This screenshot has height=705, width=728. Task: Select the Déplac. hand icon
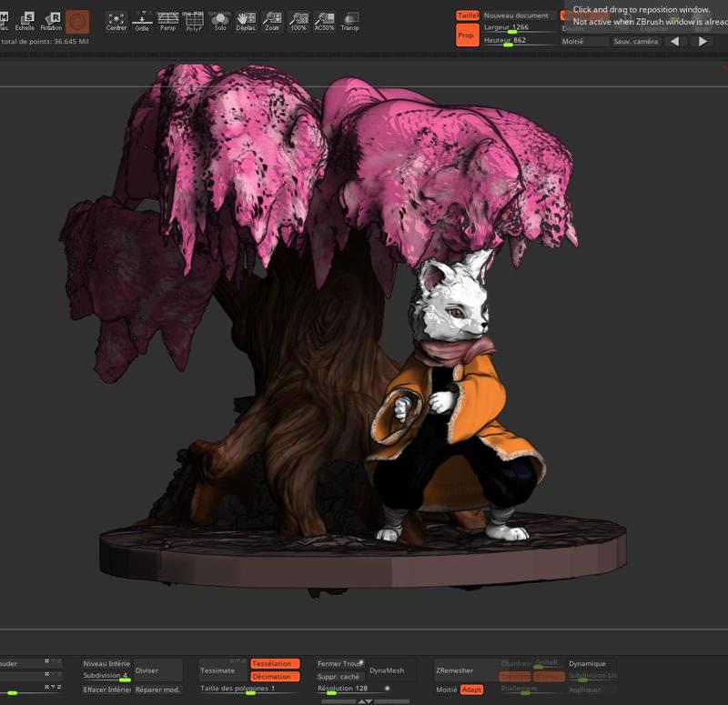pyautogui.click(x=246, y=21)
